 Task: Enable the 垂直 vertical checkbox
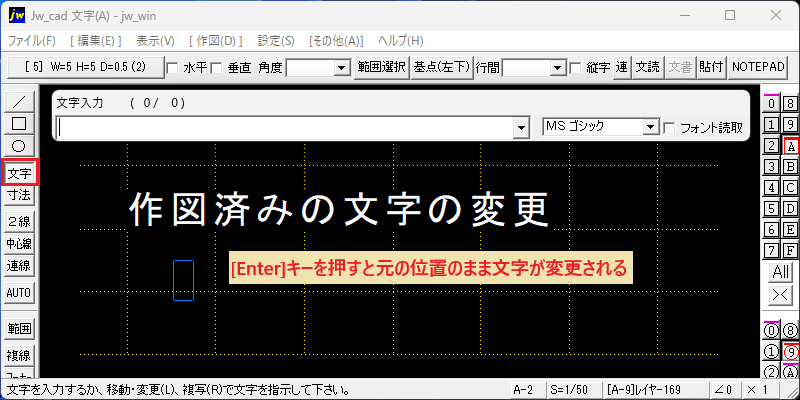click(217, 67)
